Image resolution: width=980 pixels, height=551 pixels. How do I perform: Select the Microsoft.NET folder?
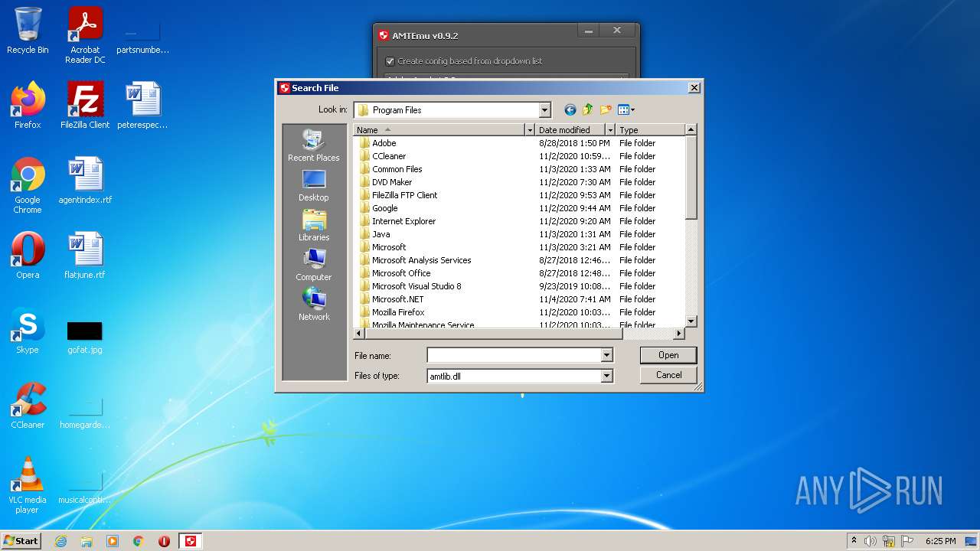(x=391, y=299)
